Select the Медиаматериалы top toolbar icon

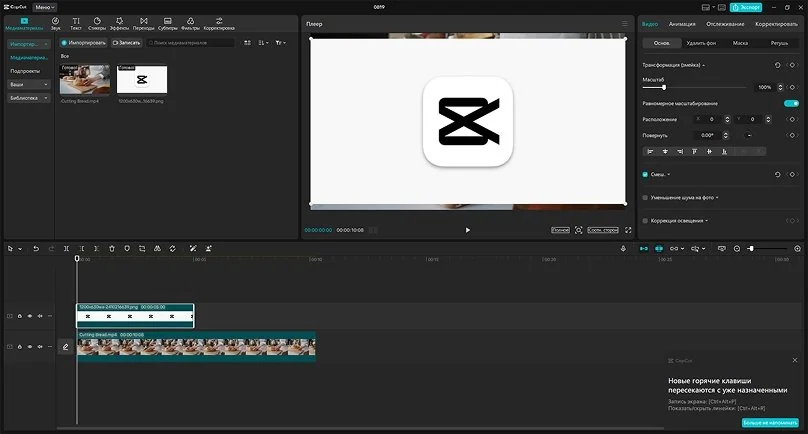[x=24, y=24]
